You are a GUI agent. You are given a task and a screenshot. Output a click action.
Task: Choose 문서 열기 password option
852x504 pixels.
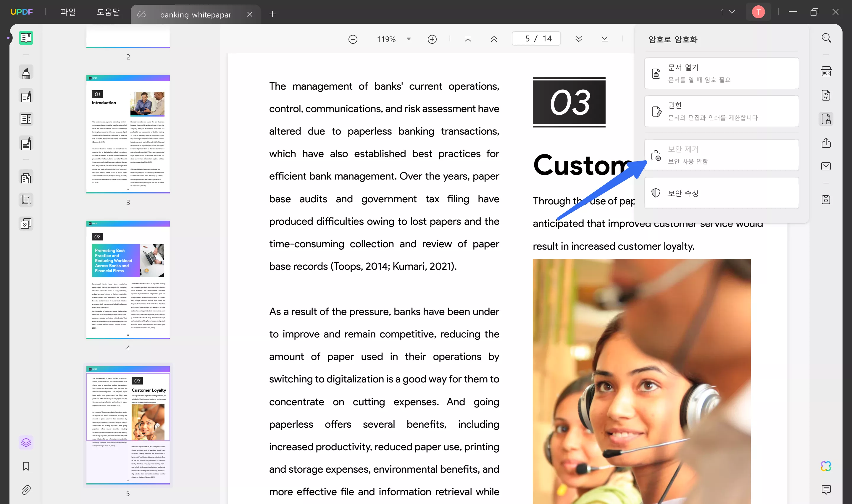pyautogui.click(x=722, y=73)
